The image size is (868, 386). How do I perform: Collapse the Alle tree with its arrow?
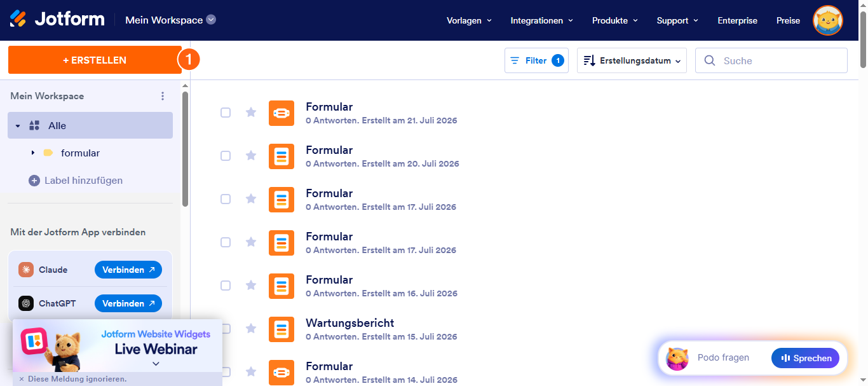point(18,126)
